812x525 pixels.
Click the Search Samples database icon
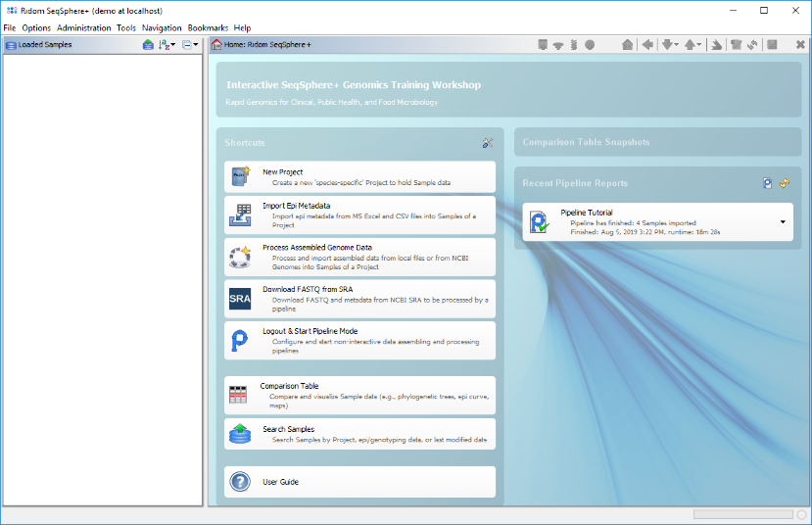pos(240,434)
